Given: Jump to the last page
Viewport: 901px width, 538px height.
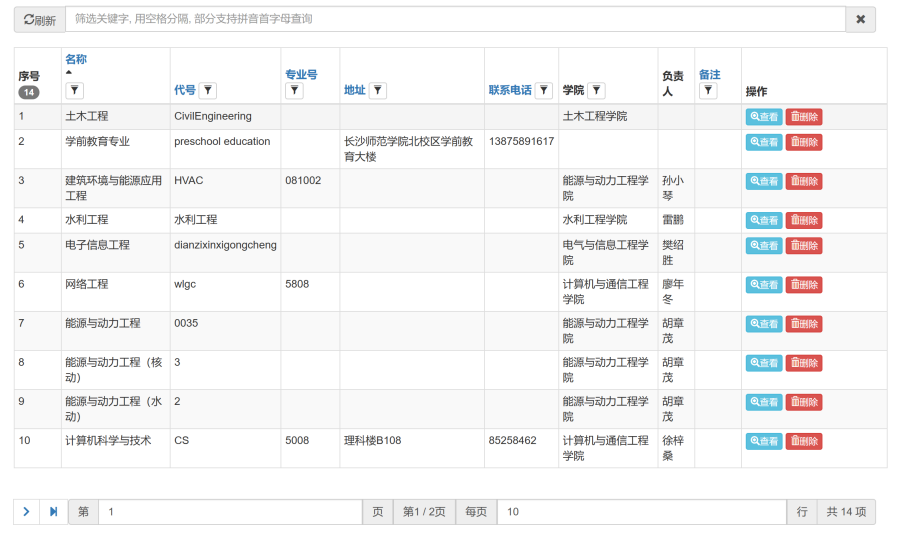Looking at the screenshot, I should point(54,512).
